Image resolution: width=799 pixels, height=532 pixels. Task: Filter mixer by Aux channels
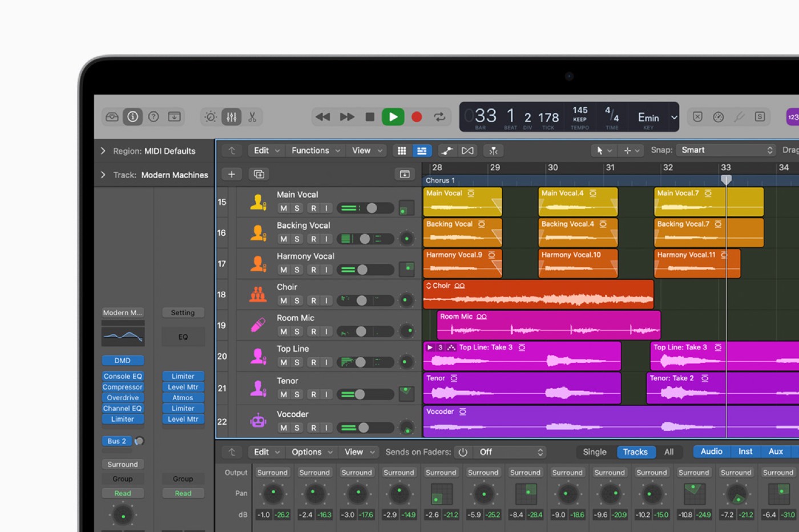(x=776, y=452)
